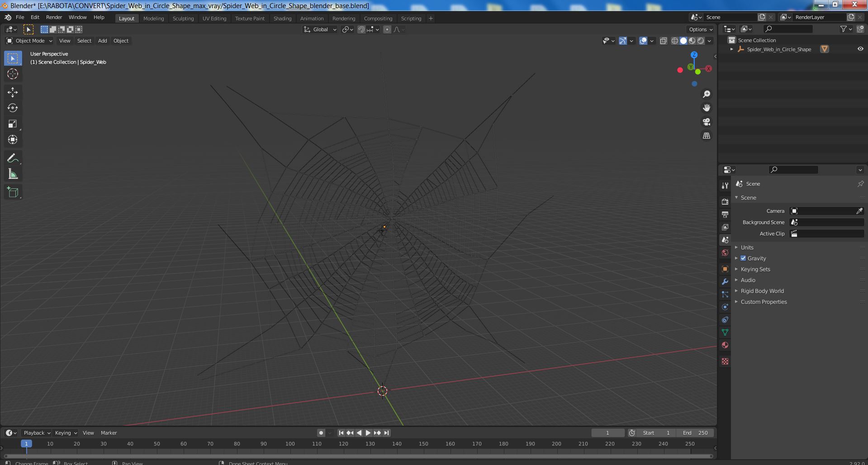Open the Texture properties tab
Image resolution: width=868 pixels, height=465 pixels.
coord(725,361)
